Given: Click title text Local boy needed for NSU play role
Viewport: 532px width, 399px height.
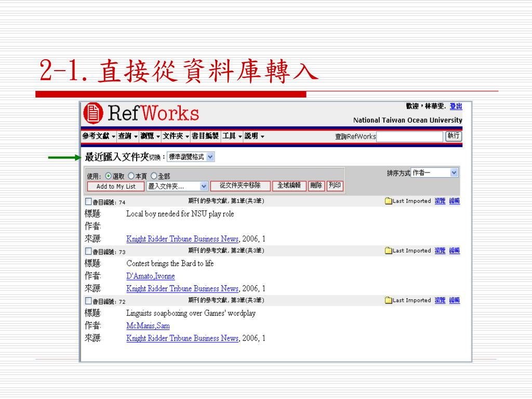Looking at the screenshot, I should [x=180, y=214].
